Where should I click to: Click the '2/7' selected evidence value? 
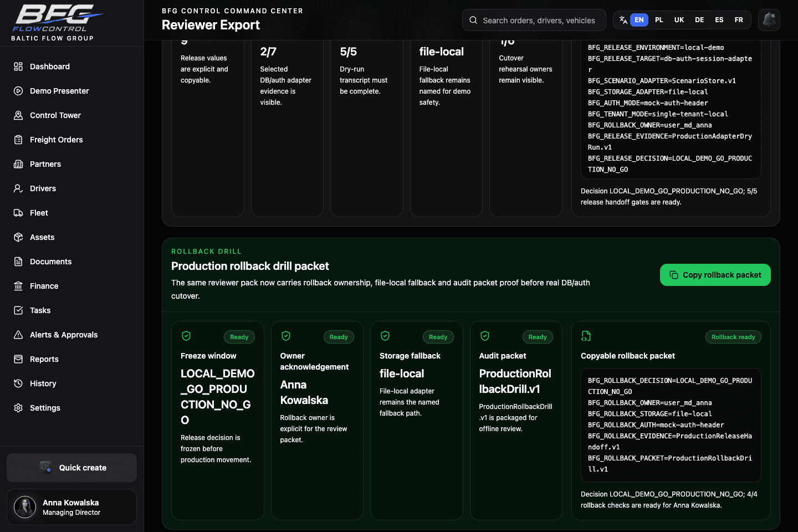[268, 52]
